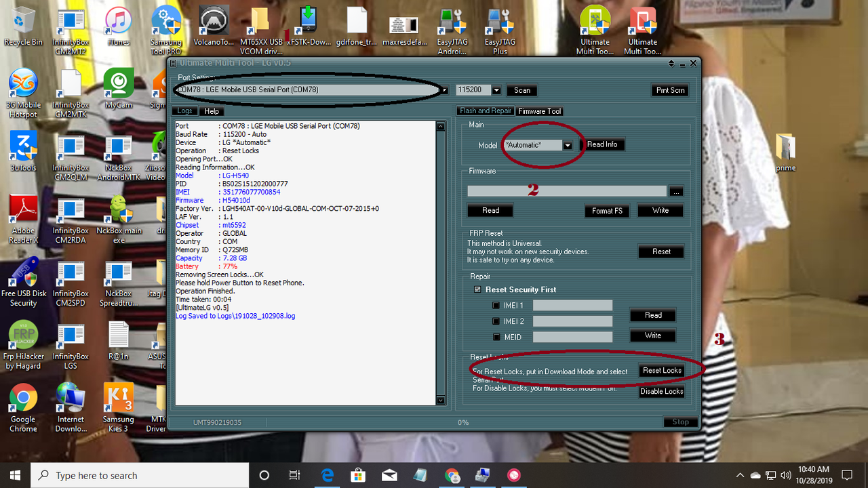Screen dimensions: 868x488
Task: Open Microsoft Edge from the taskbar
Action: pyautogui.click(x=328, y=475)
